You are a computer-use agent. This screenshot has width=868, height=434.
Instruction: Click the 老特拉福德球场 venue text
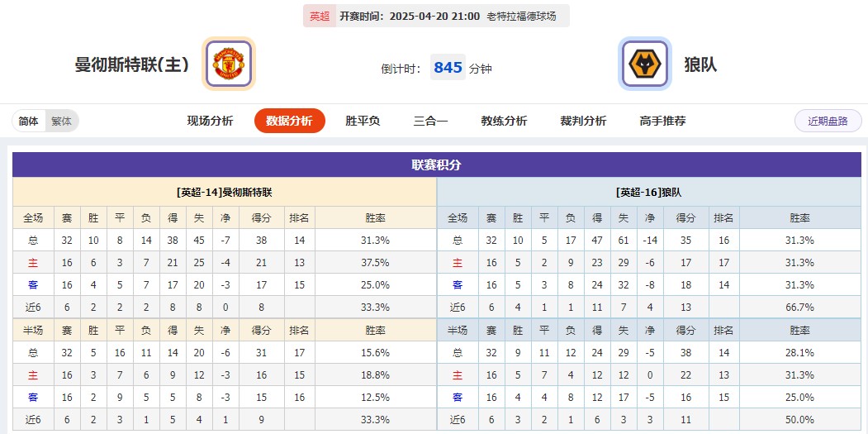coord(521,16)
